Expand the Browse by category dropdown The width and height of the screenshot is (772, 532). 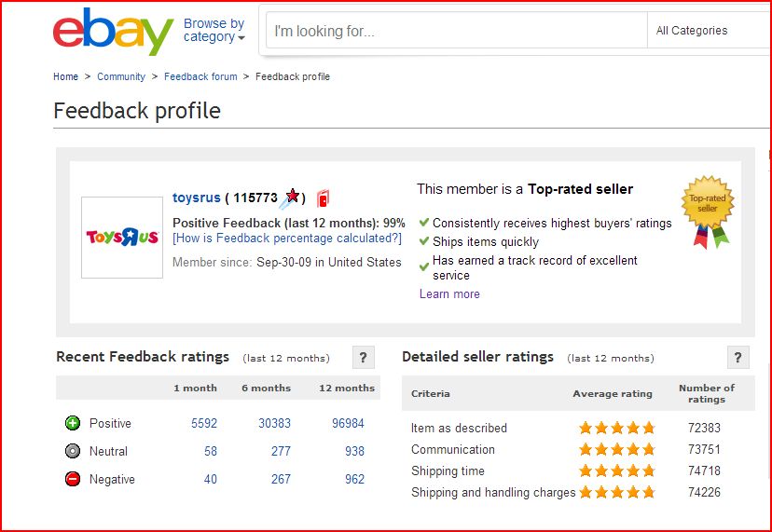coord(214,31)
